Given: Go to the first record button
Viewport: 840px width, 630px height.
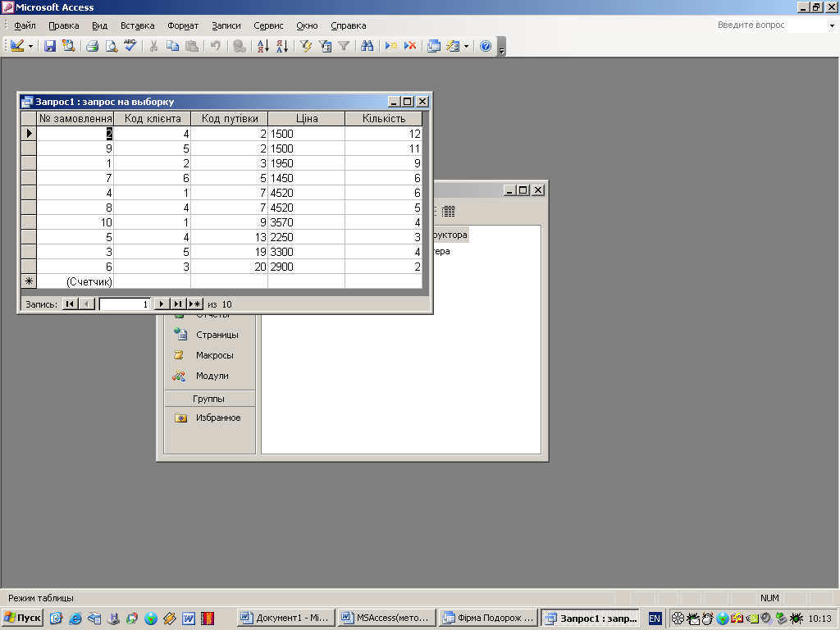Looking at the screenshot, I should (x=70, y=304).
